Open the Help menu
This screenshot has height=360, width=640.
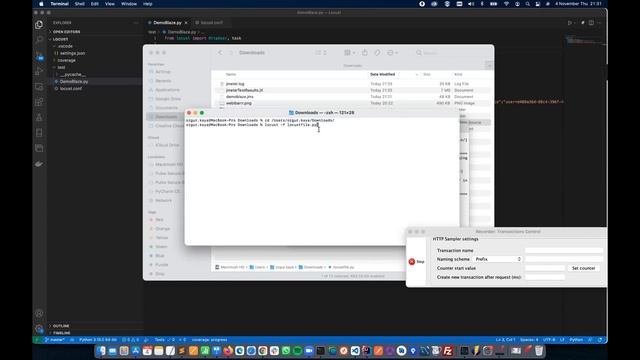pyautogui.click(x=148, y=4)
